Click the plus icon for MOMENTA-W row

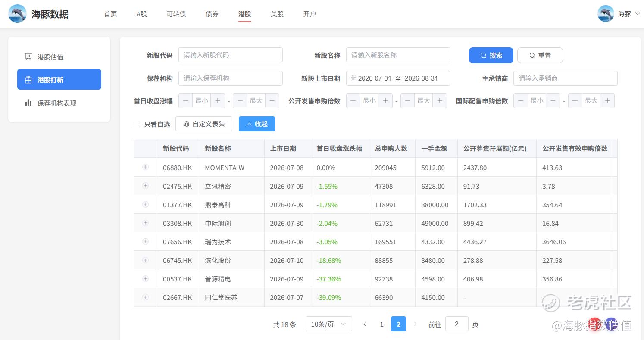(145, 167)
